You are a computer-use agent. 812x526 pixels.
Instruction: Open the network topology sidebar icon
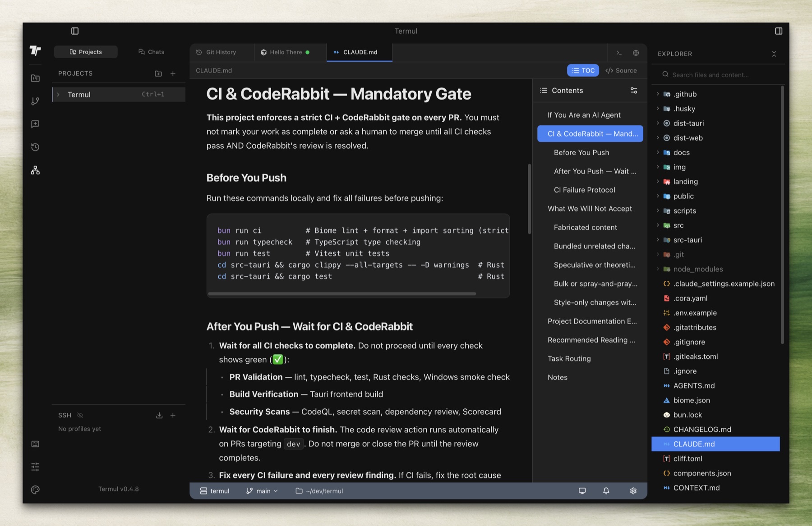(35, 170)
